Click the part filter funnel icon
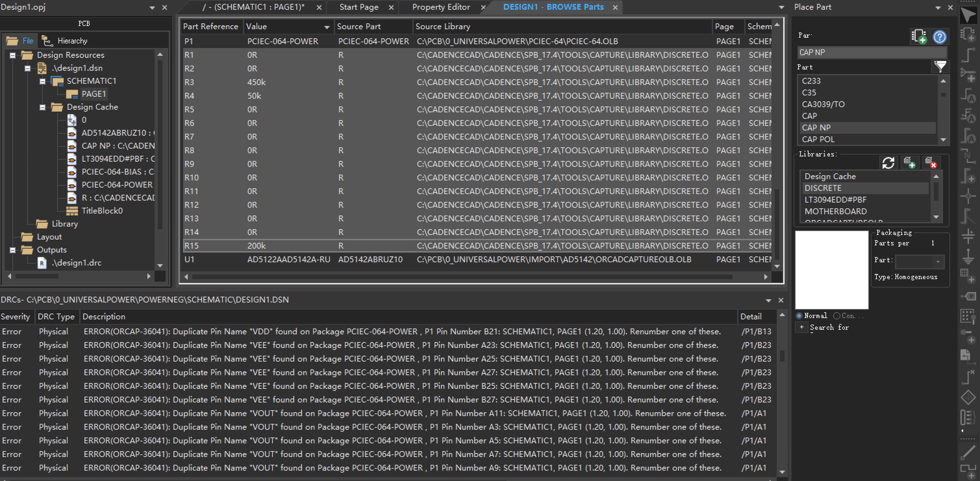 [x=940, y=67]
